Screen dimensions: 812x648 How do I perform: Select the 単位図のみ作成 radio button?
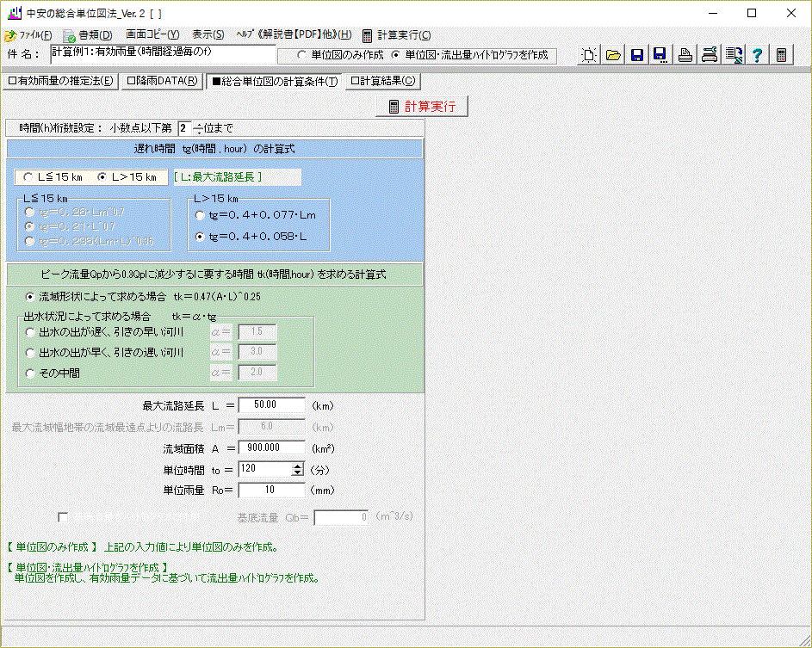pos(301,53)
